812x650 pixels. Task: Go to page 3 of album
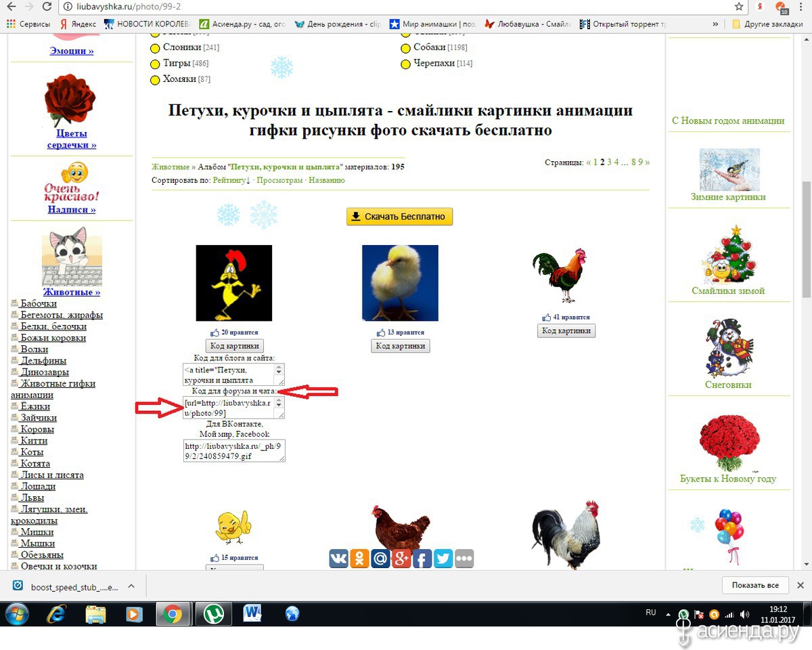pos(609,162)
